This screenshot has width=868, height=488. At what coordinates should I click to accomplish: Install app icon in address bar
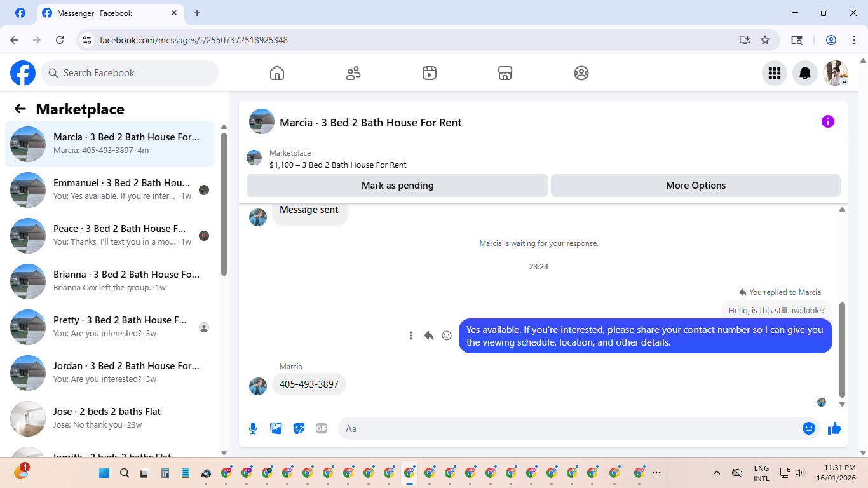(x=745, y=40)
